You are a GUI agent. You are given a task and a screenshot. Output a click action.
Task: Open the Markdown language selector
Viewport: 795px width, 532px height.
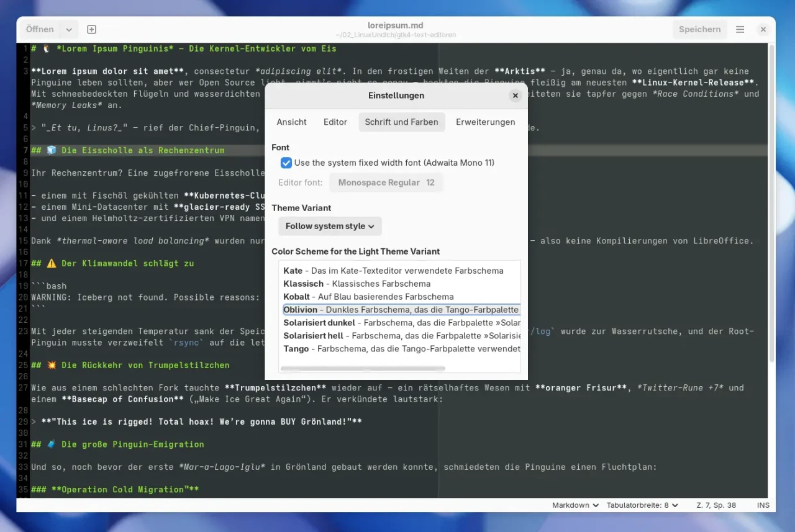tap(575, 505)
